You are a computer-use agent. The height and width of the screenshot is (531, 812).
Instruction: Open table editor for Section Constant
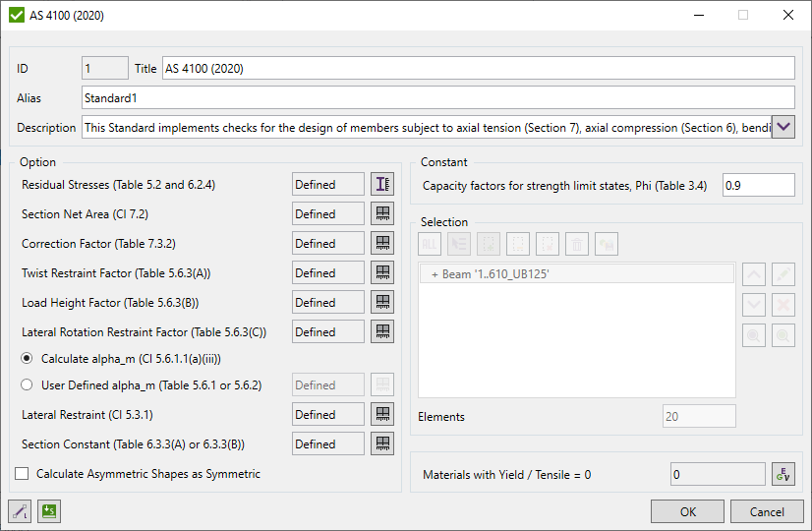[381, 444]
